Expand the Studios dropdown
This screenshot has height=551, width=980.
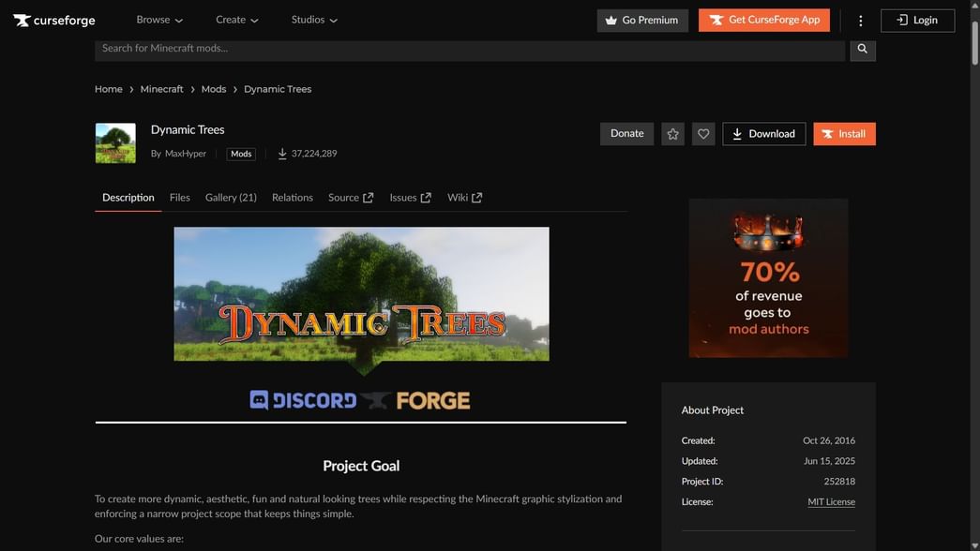tap(312, 19)
